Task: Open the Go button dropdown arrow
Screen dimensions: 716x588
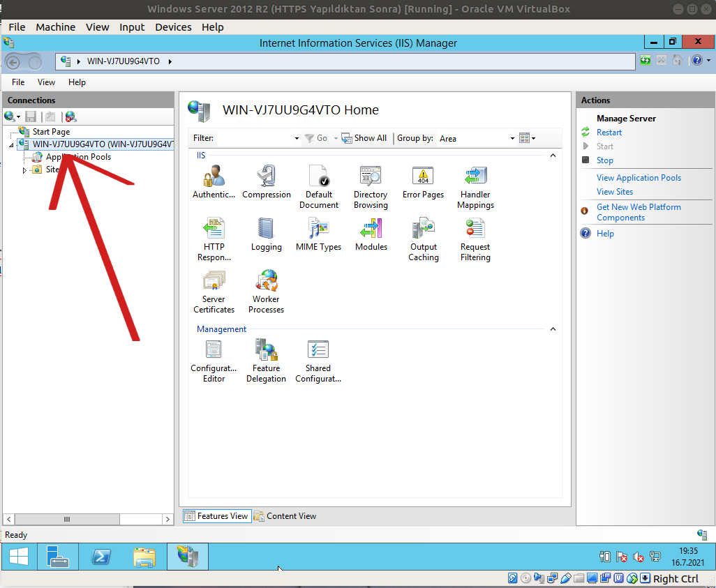Action: 336,138
